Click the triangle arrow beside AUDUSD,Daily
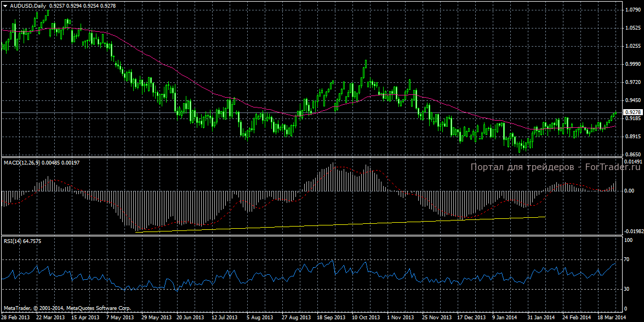The width and height of the screenshot is (644, 322). pyautogui.click(x=5, y=5)
